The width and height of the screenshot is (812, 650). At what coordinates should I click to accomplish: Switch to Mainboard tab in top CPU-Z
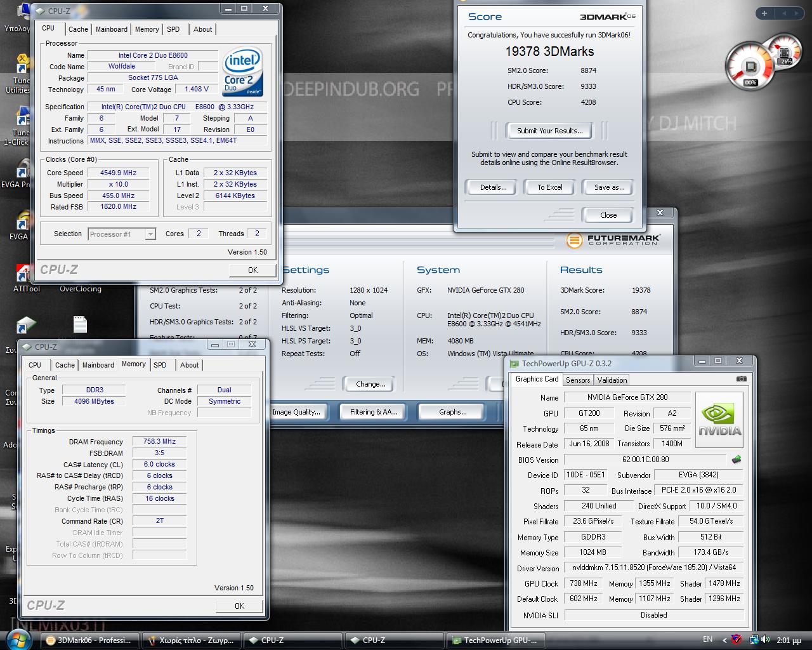point(112,29)
